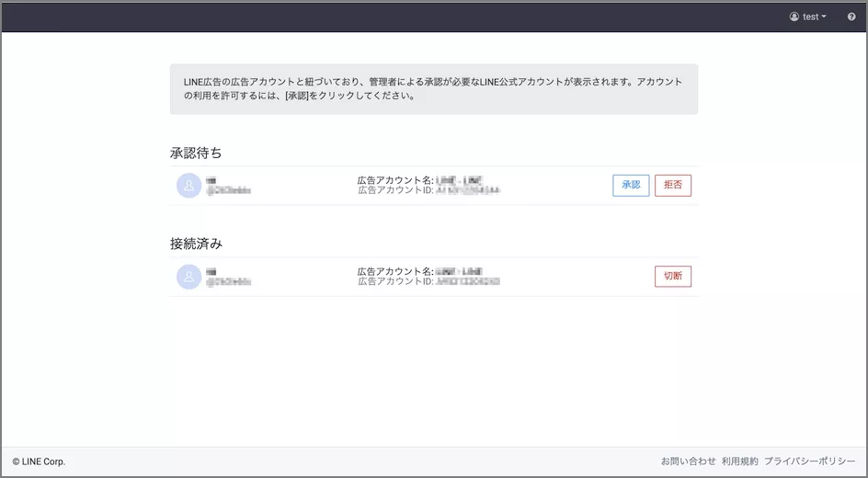
Task: Click the gray information banner text
Action: click(x=433, y=88)
